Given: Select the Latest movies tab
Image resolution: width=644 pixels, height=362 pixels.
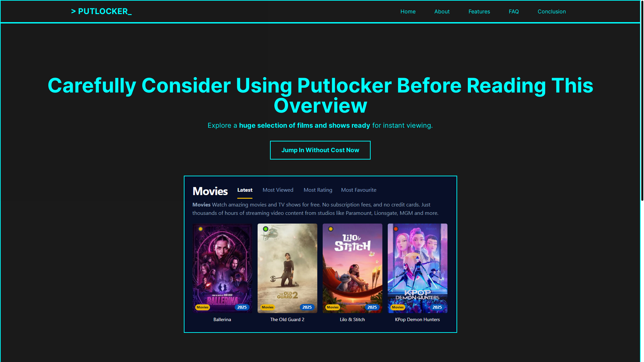Looking at the screenshot, I should (245, 190).
